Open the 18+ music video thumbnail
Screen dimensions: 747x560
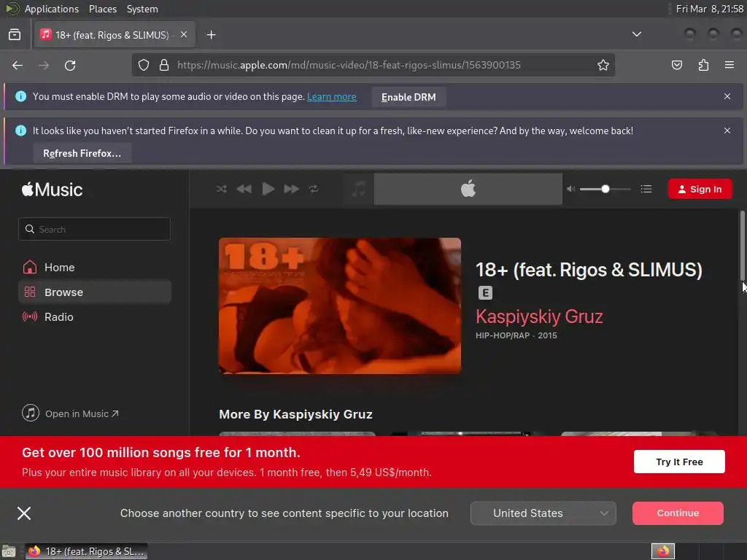[340, 306]
